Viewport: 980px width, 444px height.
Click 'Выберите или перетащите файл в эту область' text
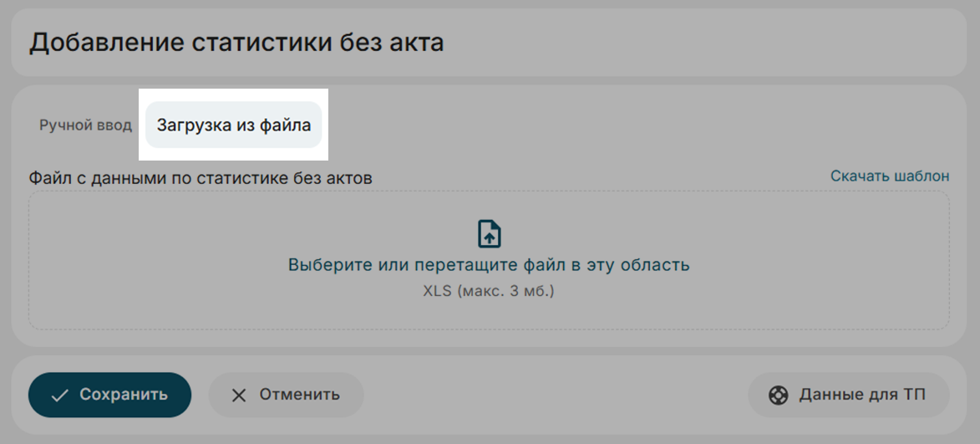(489, 265)
